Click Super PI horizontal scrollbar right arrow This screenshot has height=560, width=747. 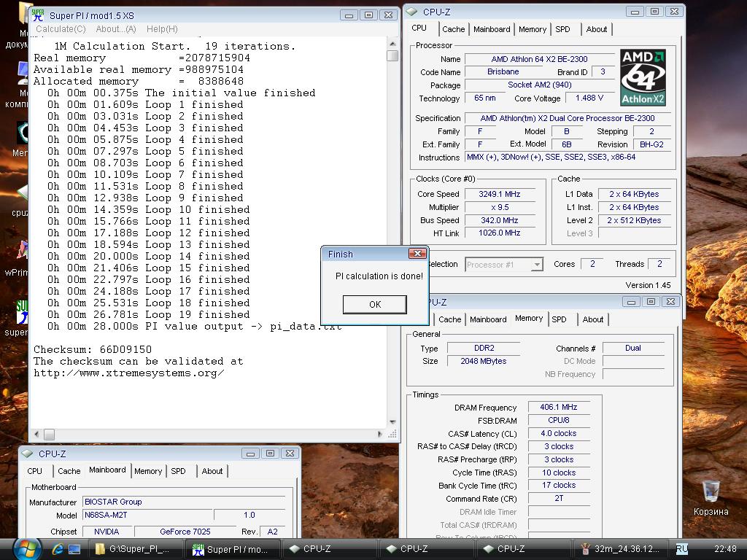(x=379, y=435)
